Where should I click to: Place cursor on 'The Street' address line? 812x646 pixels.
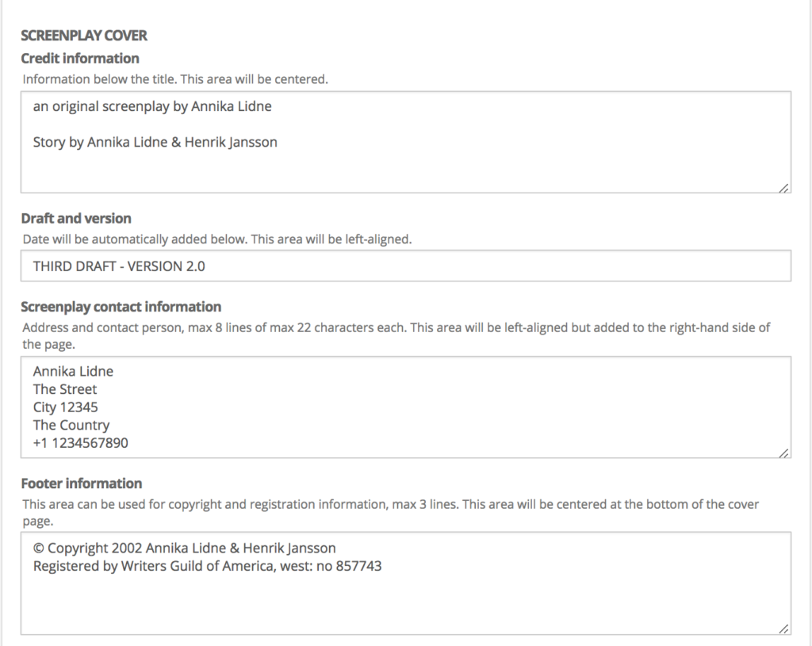point(65,389)
